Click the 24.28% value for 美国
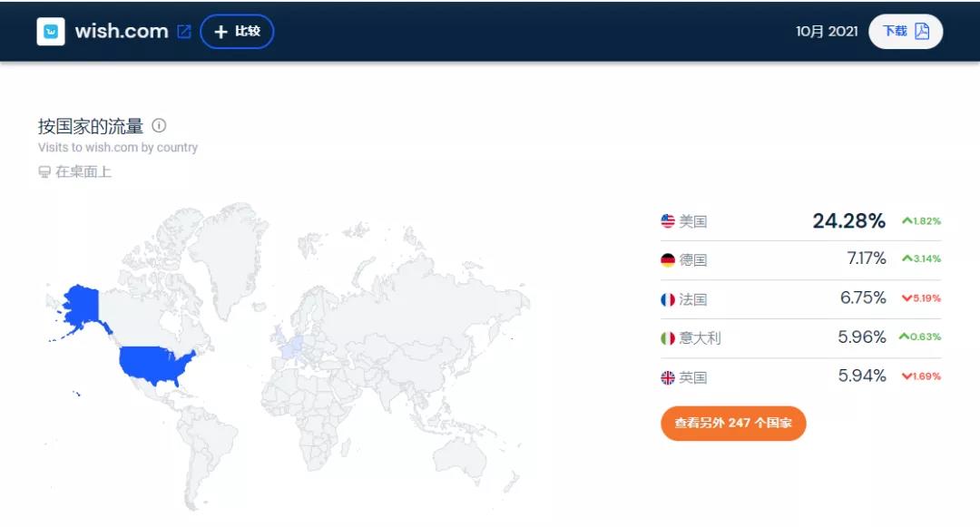This screenshot has height=527, width=980. [x=850, y=220]
